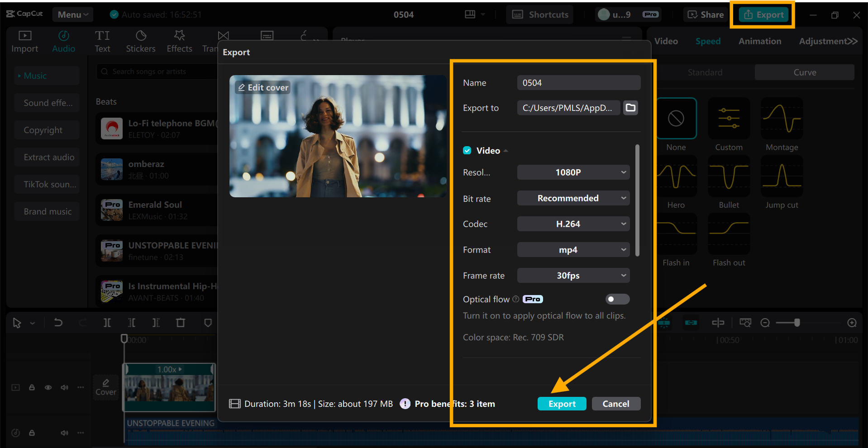Open the Codec H.264 dropdown
The image size is (868, 448).
(x=573, y=224)
